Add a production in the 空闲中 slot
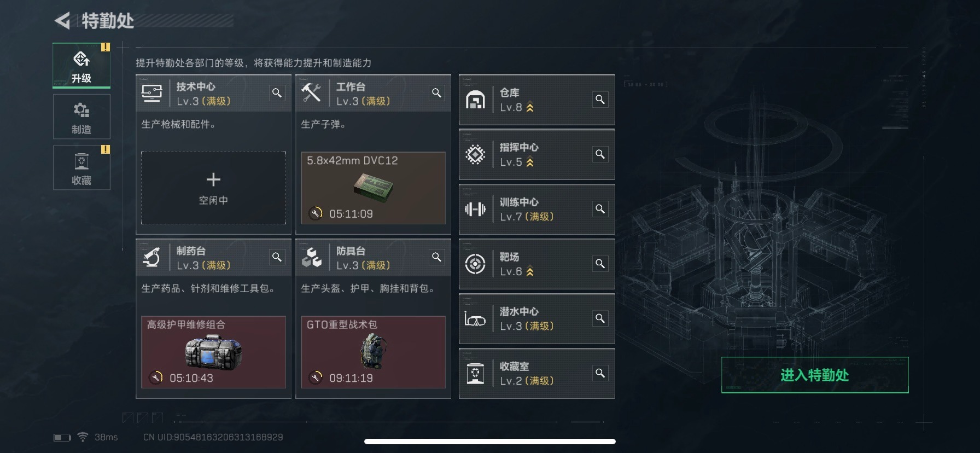The height and width of the screenshot is (453, 980). (213, 188)
